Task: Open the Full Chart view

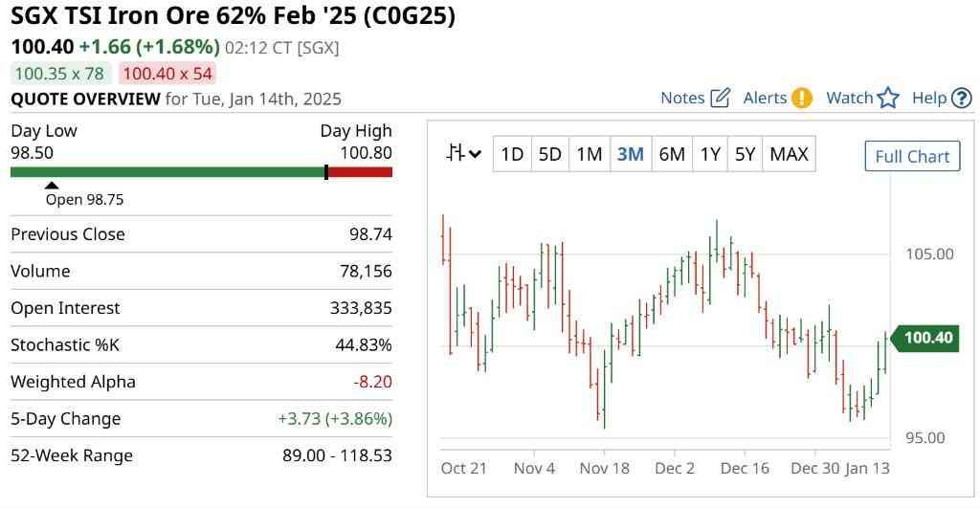Action: point(912,157)
